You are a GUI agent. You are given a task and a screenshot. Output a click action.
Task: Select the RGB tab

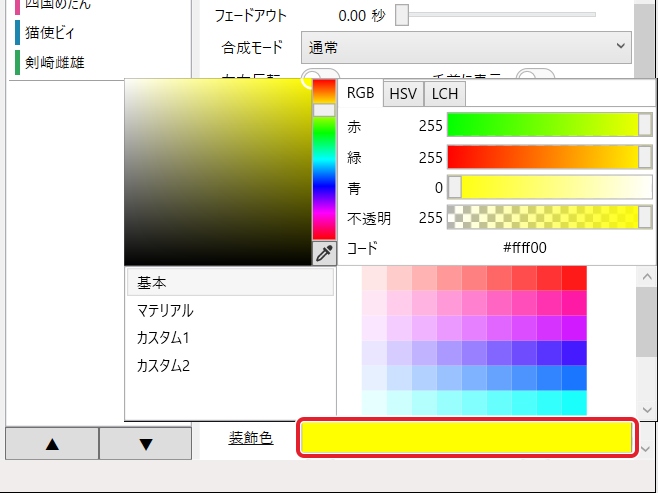360,93
